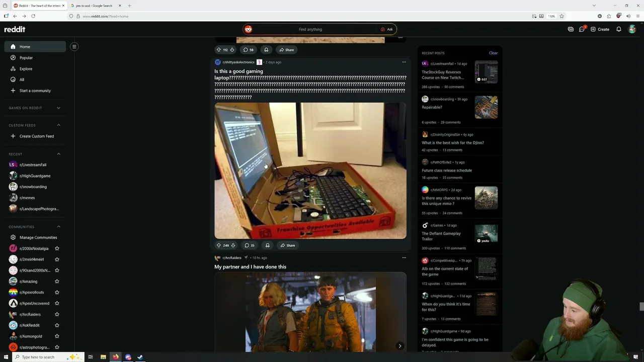Downvote the gaming laptop post

point(233,245)
